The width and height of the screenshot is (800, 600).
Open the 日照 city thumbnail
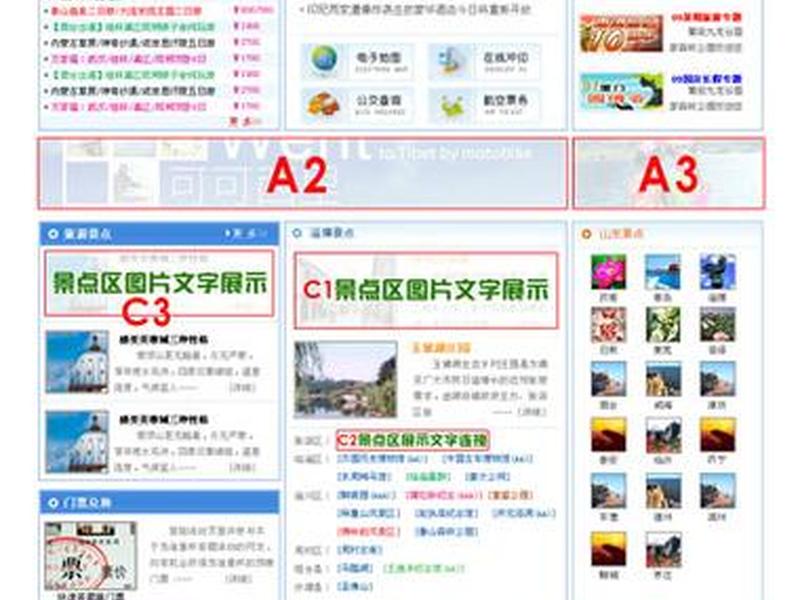[x=608, y=324]
